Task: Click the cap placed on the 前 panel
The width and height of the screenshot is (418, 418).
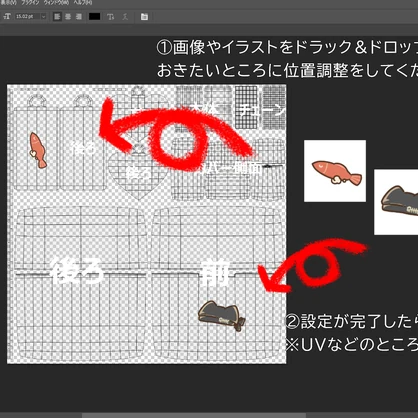Action: click(x=222, y=316)
